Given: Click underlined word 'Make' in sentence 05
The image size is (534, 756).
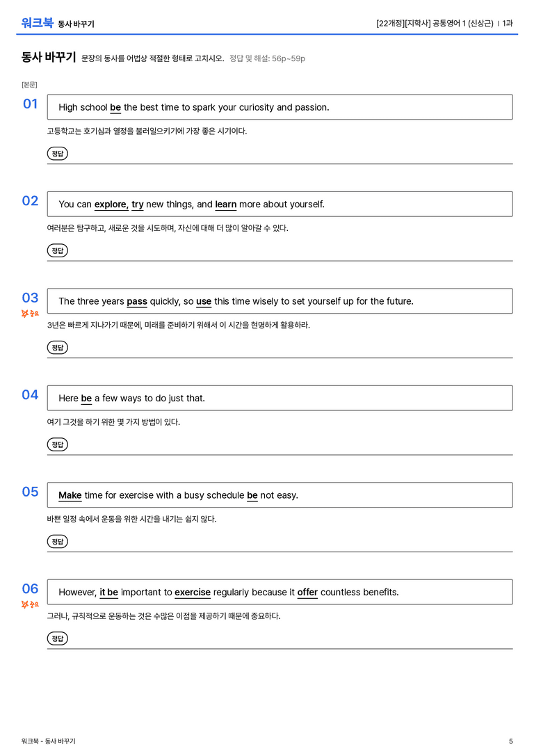Looking at the screenshot, I should [70, 495].
